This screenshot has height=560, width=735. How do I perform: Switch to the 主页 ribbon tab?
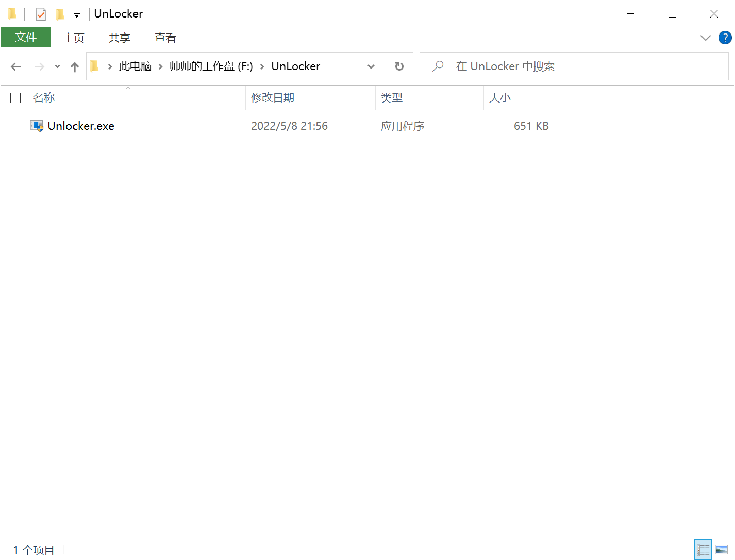tap(74, 38)
